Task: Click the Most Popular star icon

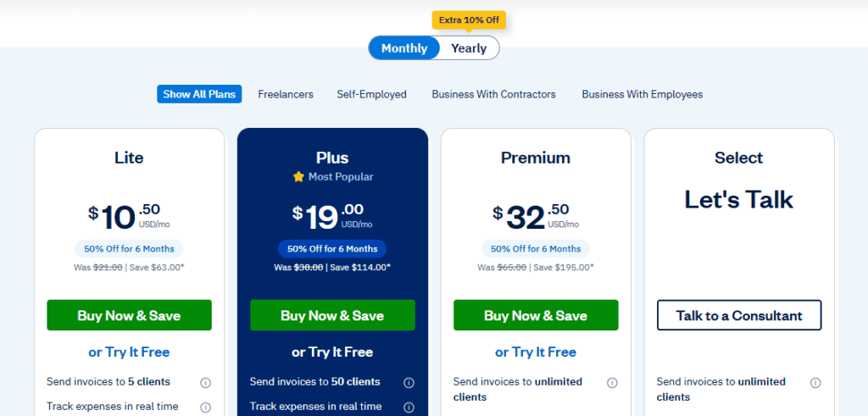Action: [x=298, y=177]
